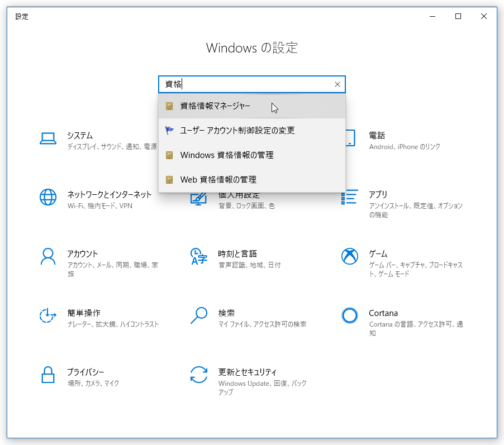Clear the search box with the X
The height and width of the screenshot is (445, 504).
point(337,84)
